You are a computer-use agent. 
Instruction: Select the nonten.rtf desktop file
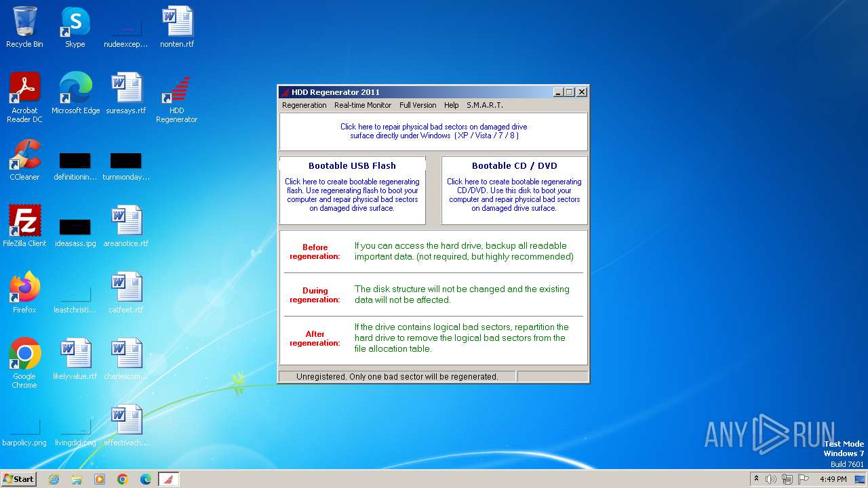[177, 27]
